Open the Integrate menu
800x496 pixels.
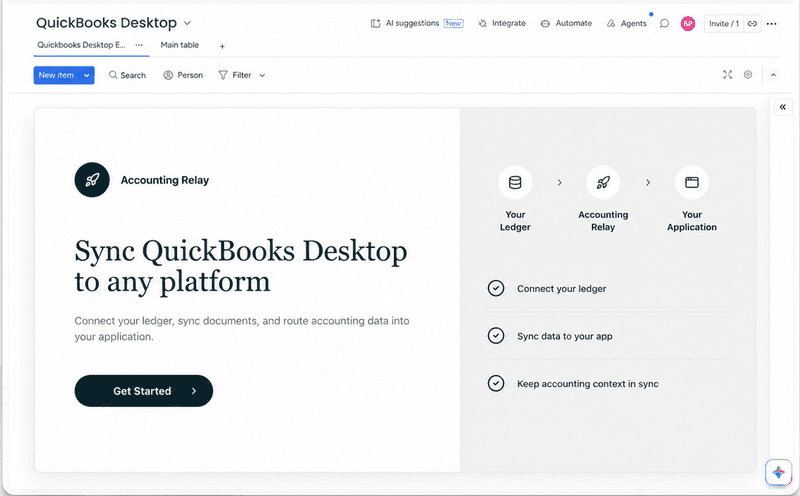click(502, 23)
